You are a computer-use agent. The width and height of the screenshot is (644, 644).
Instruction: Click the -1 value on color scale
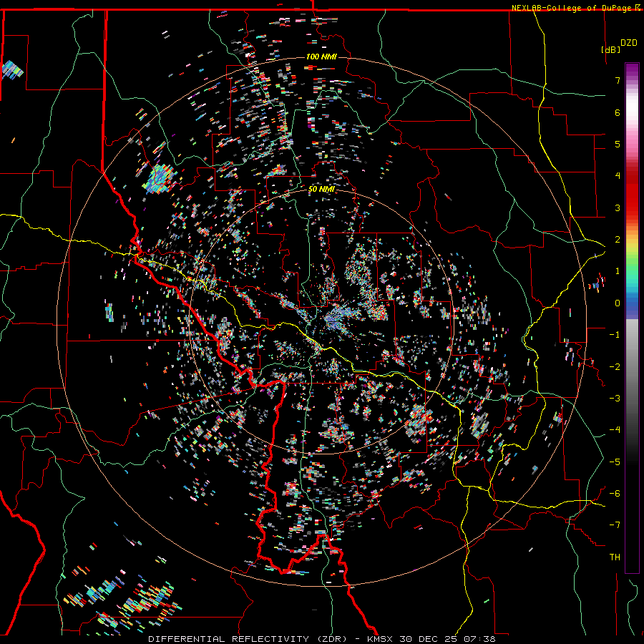615,335
